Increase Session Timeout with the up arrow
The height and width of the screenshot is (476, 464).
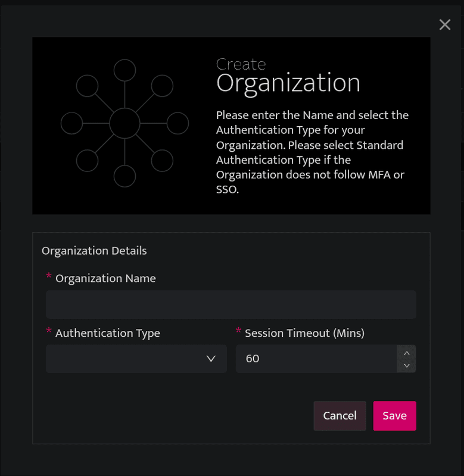click(407, 353)
